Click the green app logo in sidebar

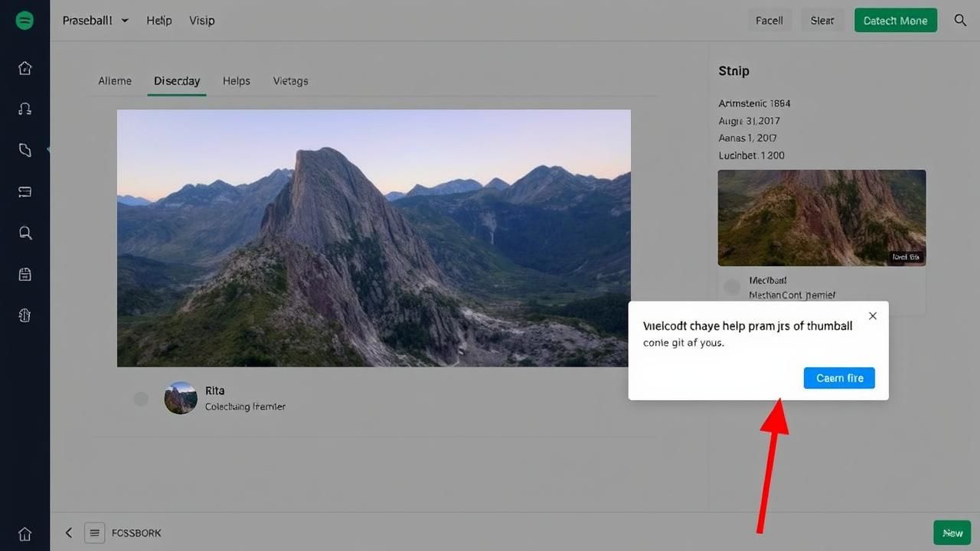tap(24, 21)
